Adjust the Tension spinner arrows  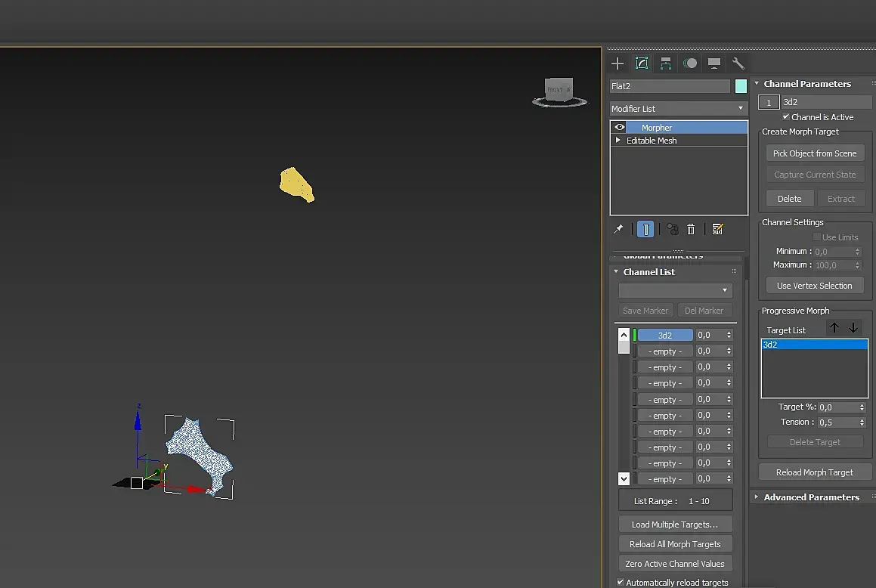[862, 422]
